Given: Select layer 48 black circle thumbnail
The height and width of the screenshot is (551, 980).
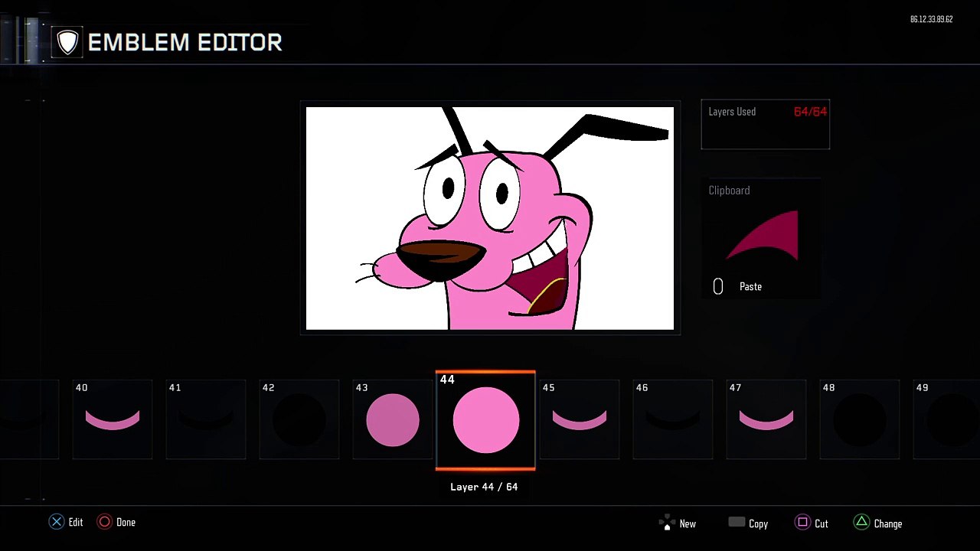Looking at the screenshot, I should (x=860, y=419).
